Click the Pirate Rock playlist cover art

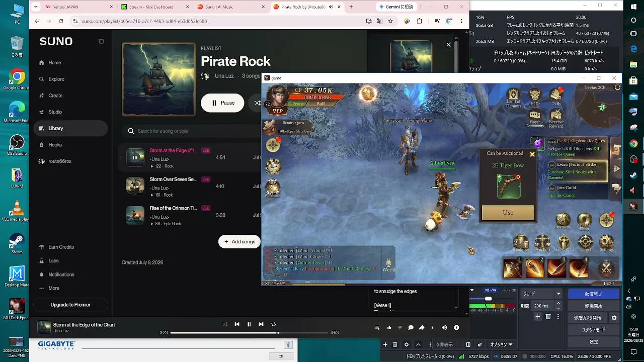point(158,79)
